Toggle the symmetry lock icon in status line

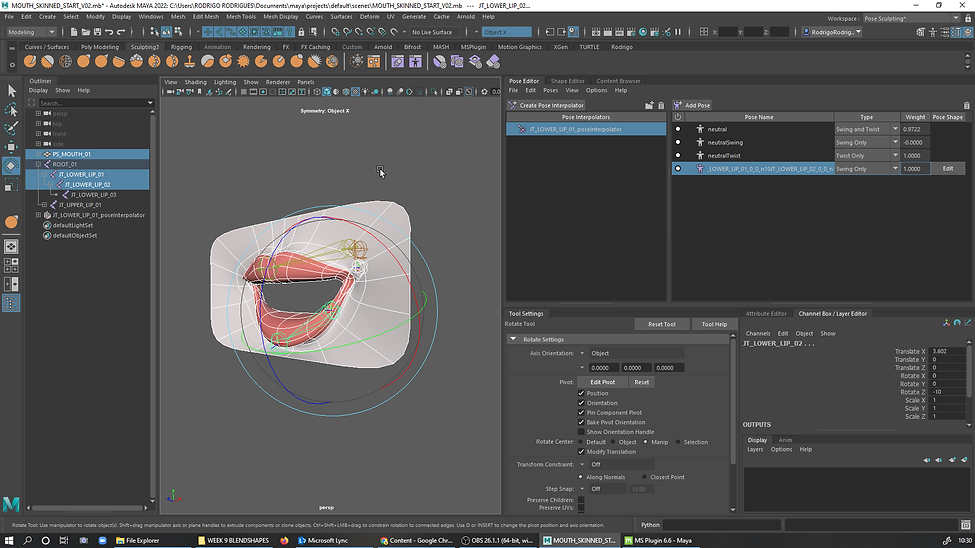pyautogui.click(x=302, y=32)
